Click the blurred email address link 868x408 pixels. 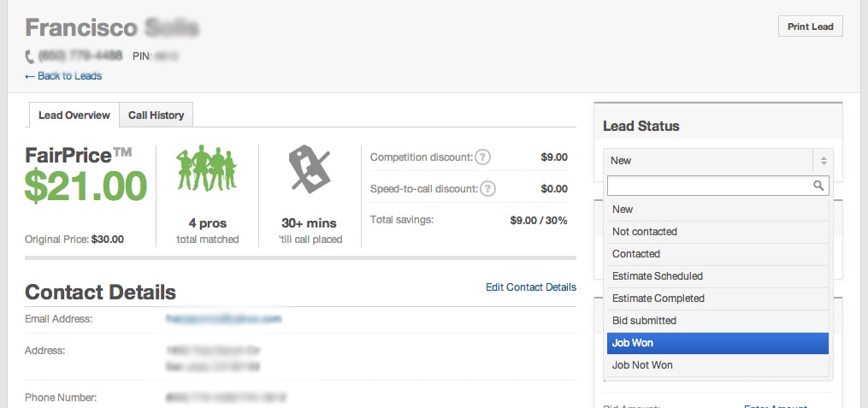coord(224,319)
